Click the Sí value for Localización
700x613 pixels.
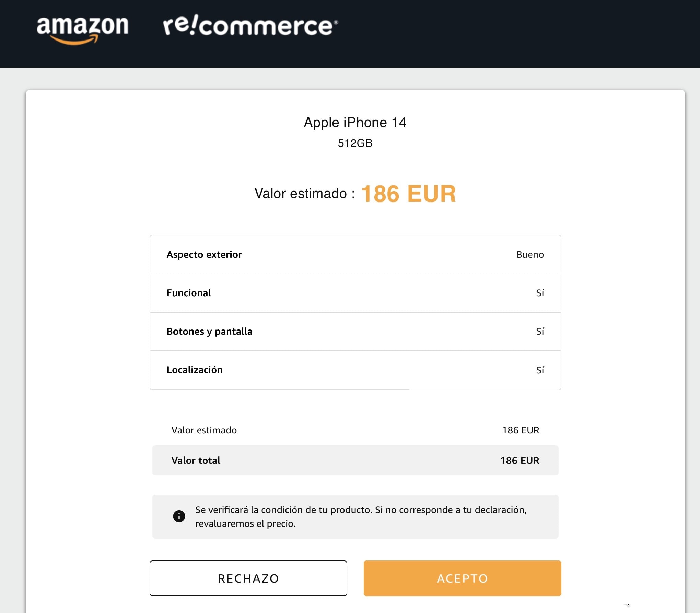pos(540,370)
